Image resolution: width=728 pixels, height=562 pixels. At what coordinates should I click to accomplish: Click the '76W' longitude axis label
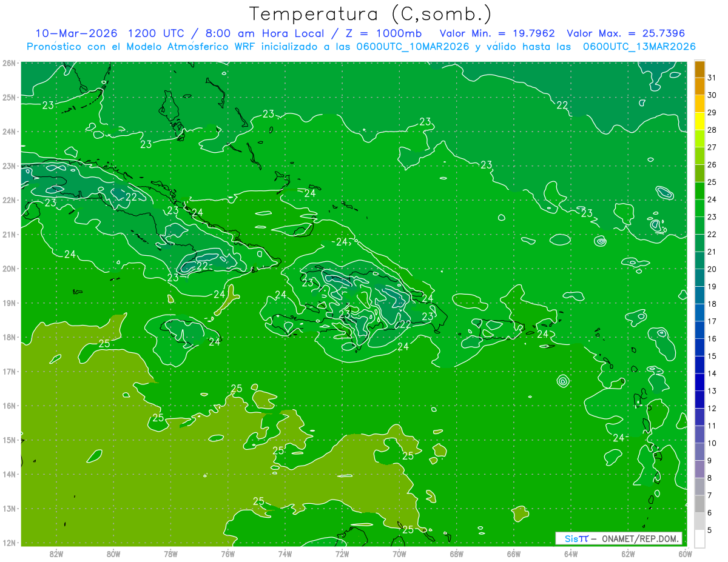tap(227, 554)
